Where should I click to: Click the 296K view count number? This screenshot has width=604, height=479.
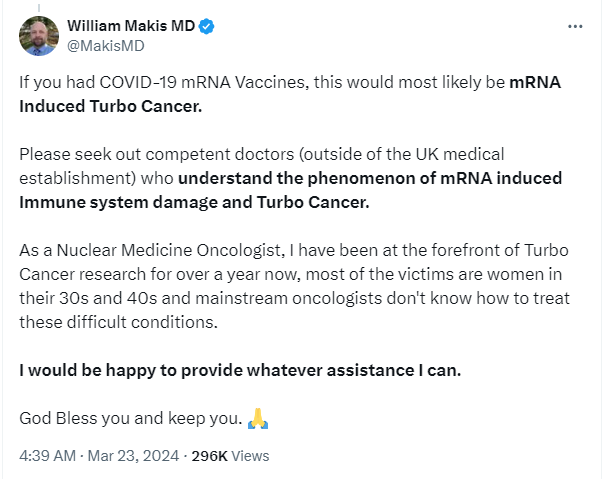pyautogui.click(x=209, y=456)
